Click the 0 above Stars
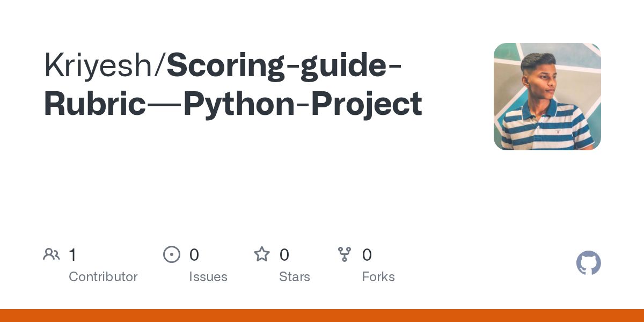 (284, 254)
